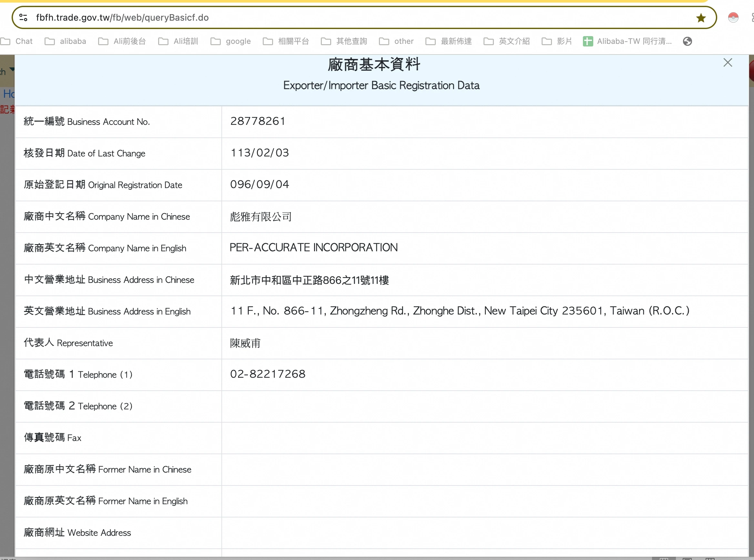The height and width of the screenshot is (560, 754).
Task: Click the Business Account No. value 28778261
Action: [258, 121]
